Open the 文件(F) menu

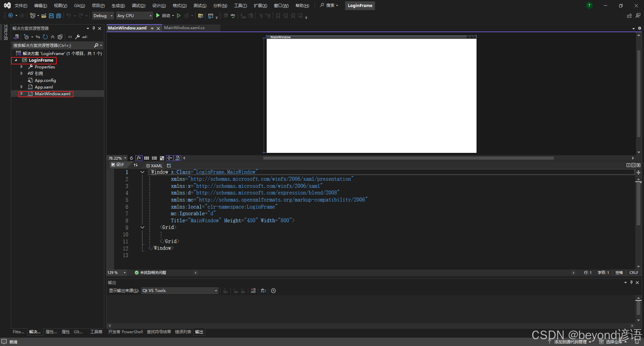(21, 6)
